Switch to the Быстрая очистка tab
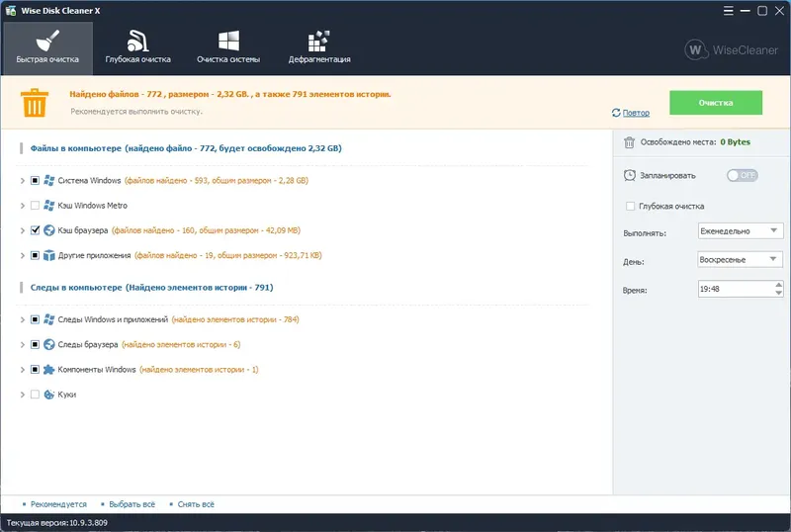The height and width of the screenshot is (532, 791). click(47, 48)
